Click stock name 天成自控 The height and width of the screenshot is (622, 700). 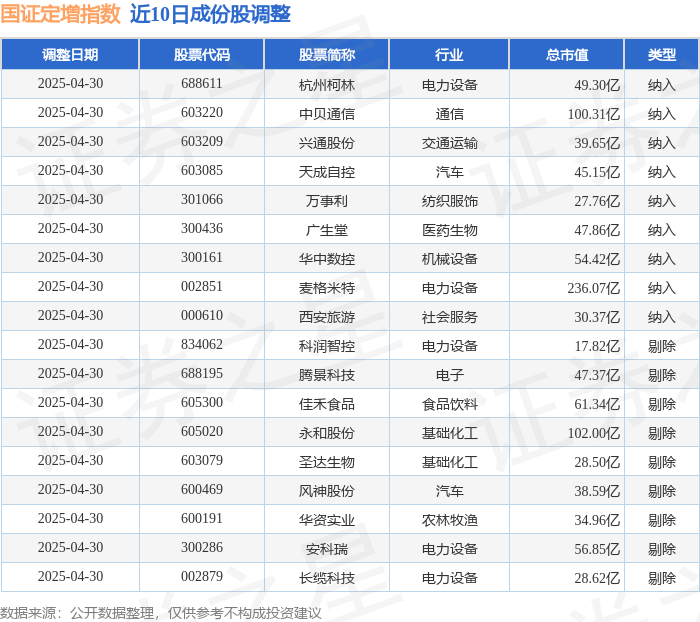coord(327,172)
